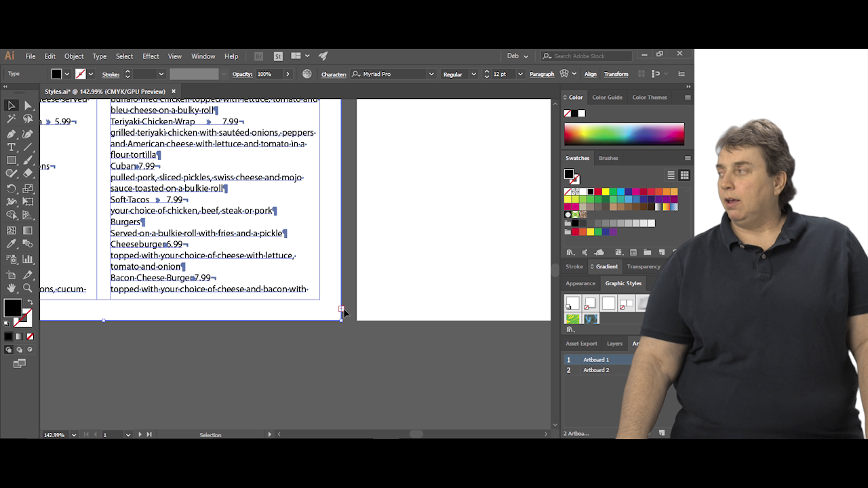The width and height of the screenshot is (868, 488).
Task: Select the Pen tool
Action: [x=12, y=134]
